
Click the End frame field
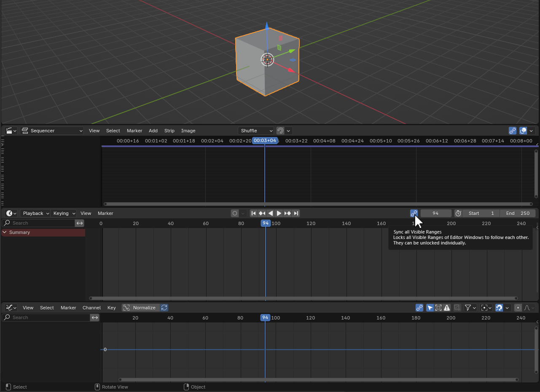[x=518, y=213]
